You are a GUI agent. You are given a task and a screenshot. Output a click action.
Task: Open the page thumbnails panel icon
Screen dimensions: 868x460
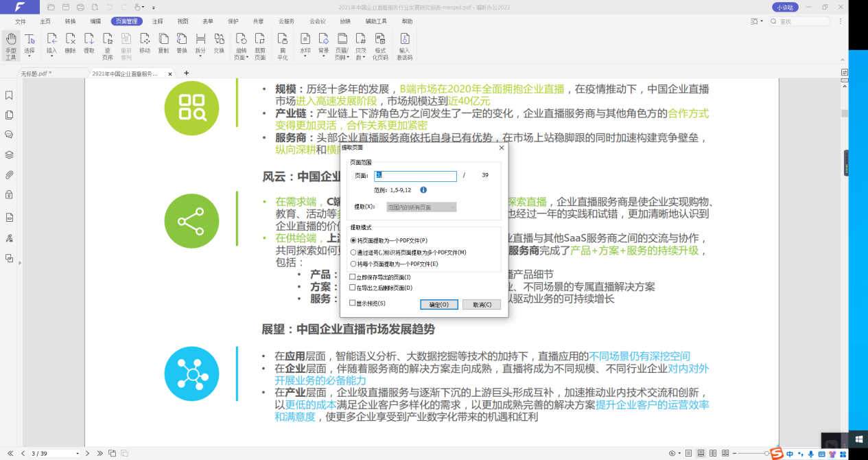pos(9,115)
